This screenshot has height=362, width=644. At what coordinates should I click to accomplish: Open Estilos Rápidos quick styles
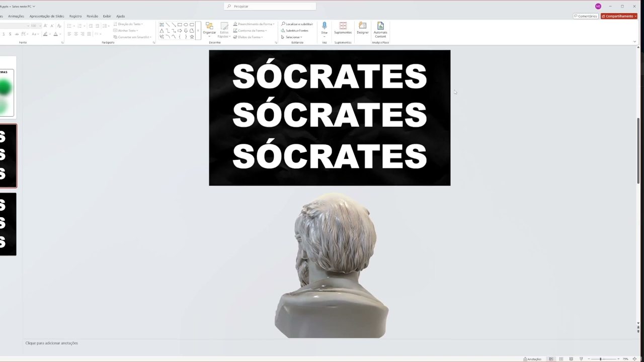[224, 30]
